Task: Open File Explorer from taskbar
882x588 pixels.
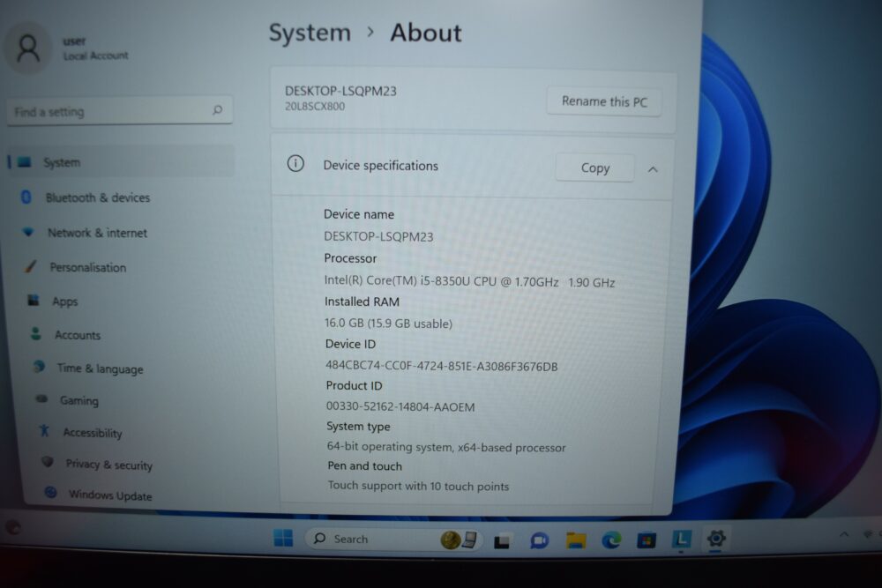Action: pos(576,540)
